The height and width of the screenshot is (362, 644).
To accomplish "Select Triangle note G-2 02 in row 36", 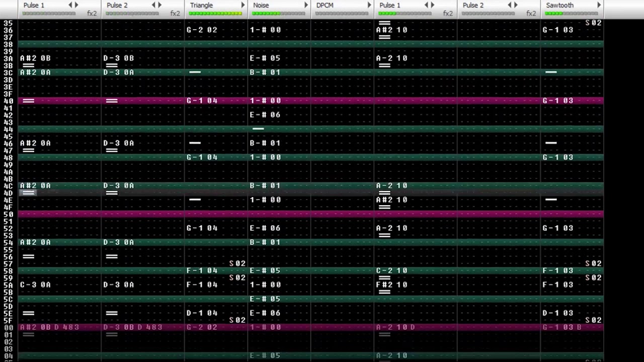I will tap(202, 30).
